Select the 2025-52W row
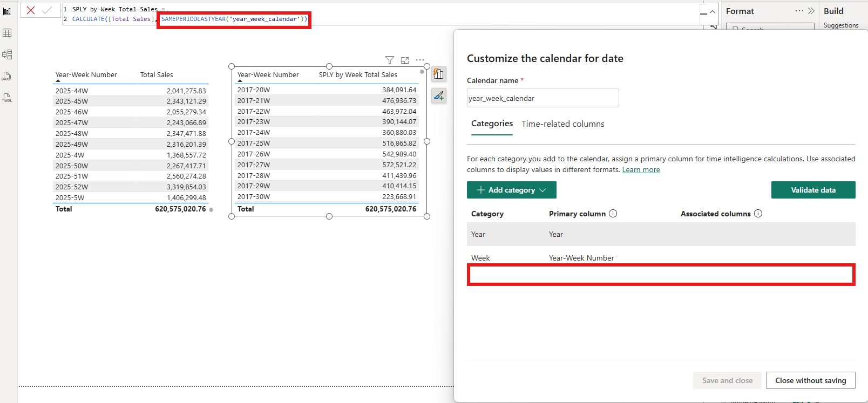This screenshot has height=403, width=868. [x=131, y=187]
